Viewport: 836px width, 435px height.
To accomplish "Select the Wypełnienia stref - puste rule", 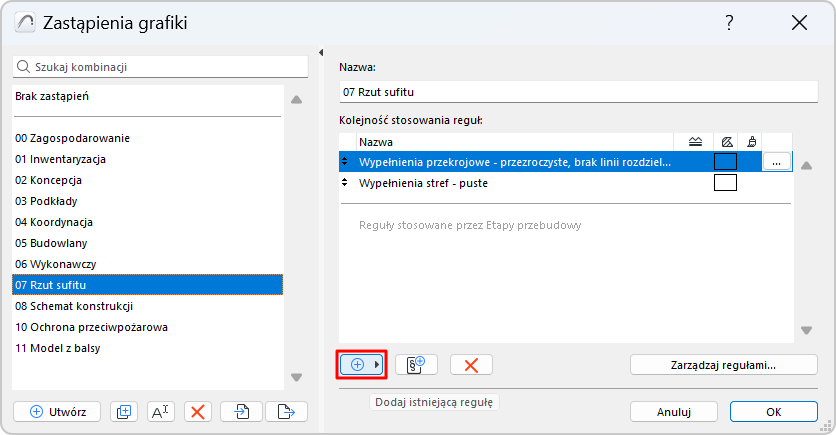I will (x=423, y=183).
